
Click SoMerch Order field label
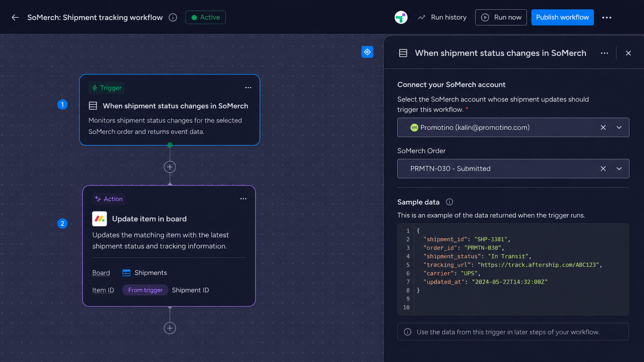click(x=421, y=151)
